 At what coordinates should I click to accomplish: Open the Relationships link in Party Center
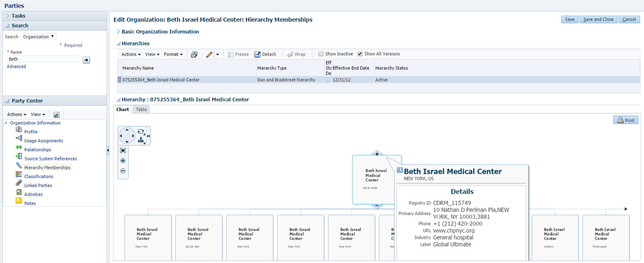pyautogui.click(x=38, y=150)
